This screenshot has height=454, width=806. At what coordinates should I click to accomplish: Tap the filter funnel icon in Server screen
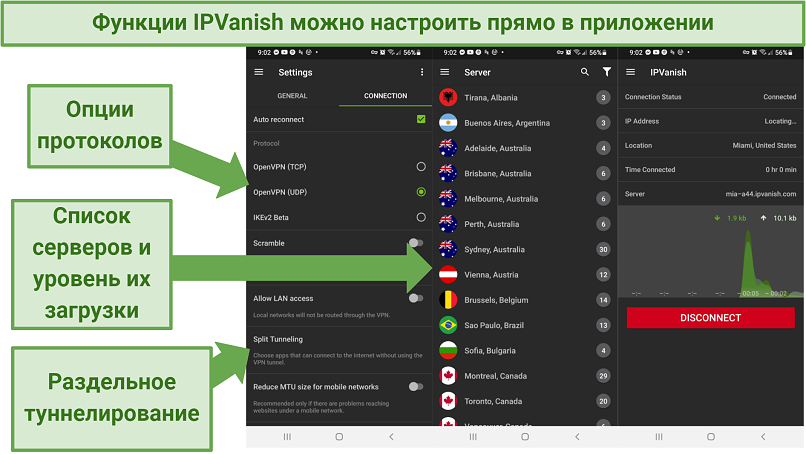[x=607, y=72]
